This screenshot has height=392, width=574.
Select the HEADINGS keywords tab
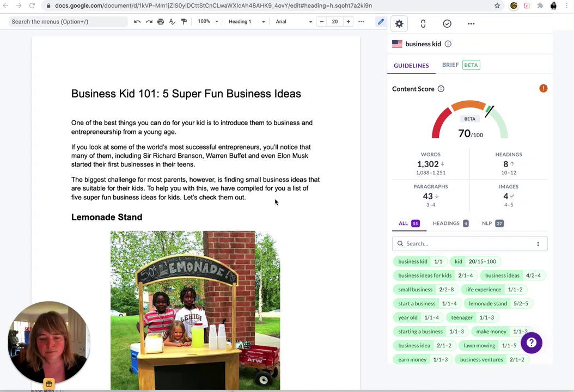tap(450, 223)
